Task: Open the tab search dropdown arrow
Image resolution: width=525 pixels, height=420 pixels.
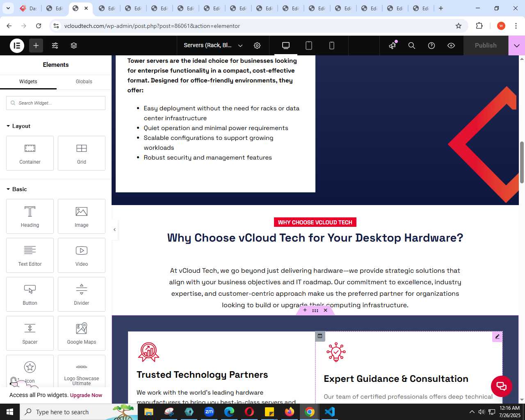Action: pyautogui.click(x=8, y=8)
